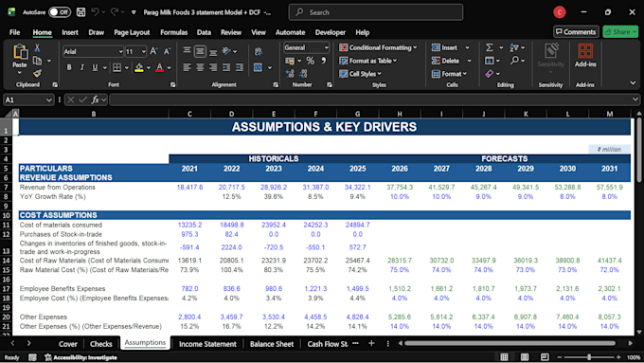Image resolution: width=644 pixels, height=363 pixels.
Task: Apply Percent Style format
Action: coord(310,61)
